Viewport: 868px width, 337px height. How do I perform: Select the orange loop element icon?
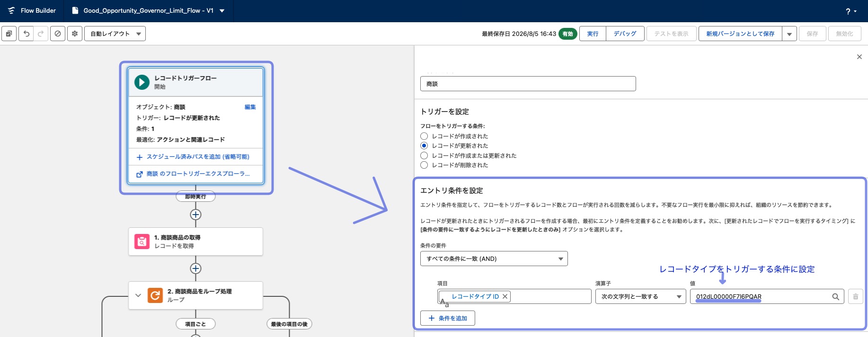coord(155,295)
